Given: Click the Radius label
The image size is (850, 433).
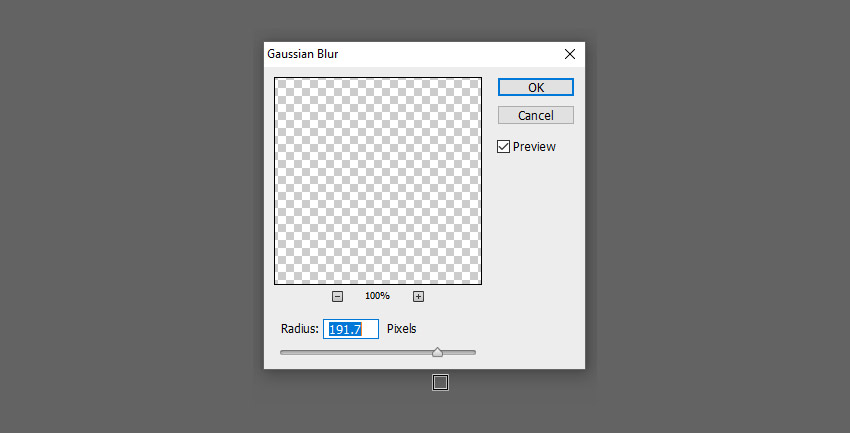Looking at the screenshot, I should [x=300, y=329].
